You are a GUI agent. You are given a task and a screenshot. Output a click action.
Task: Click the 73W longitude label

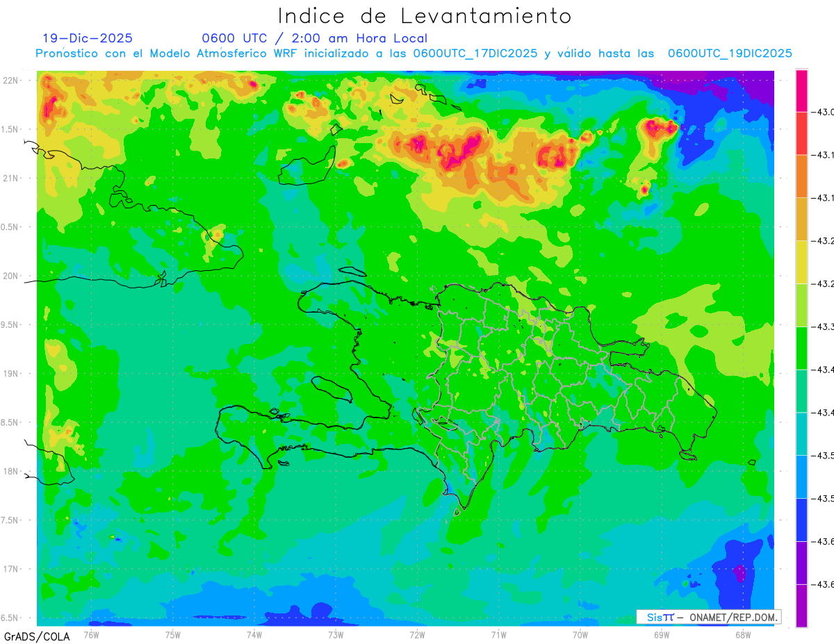pos(336,634)
